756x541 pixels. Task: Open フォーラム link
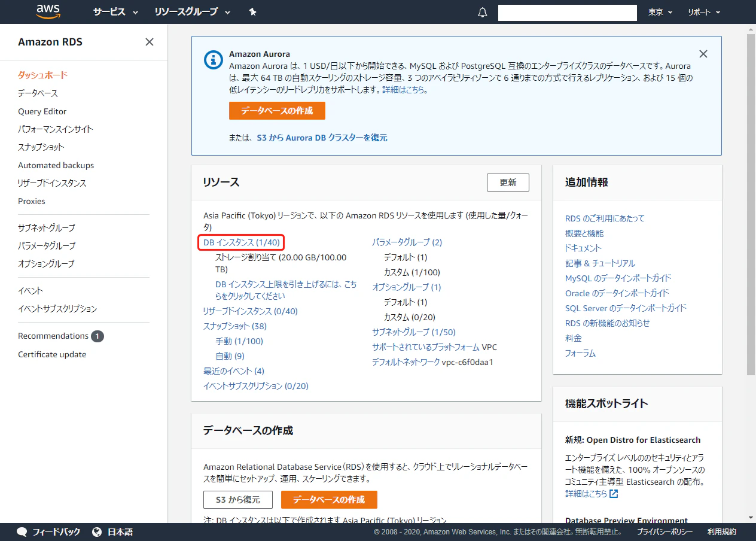coord(580,353)
